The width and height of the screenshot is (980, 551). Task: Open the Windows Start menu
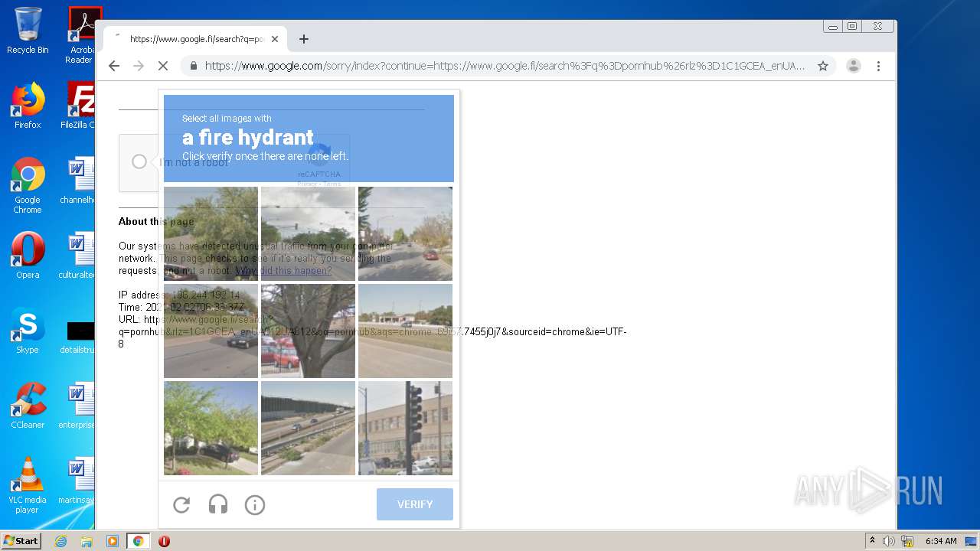[21, 540]
